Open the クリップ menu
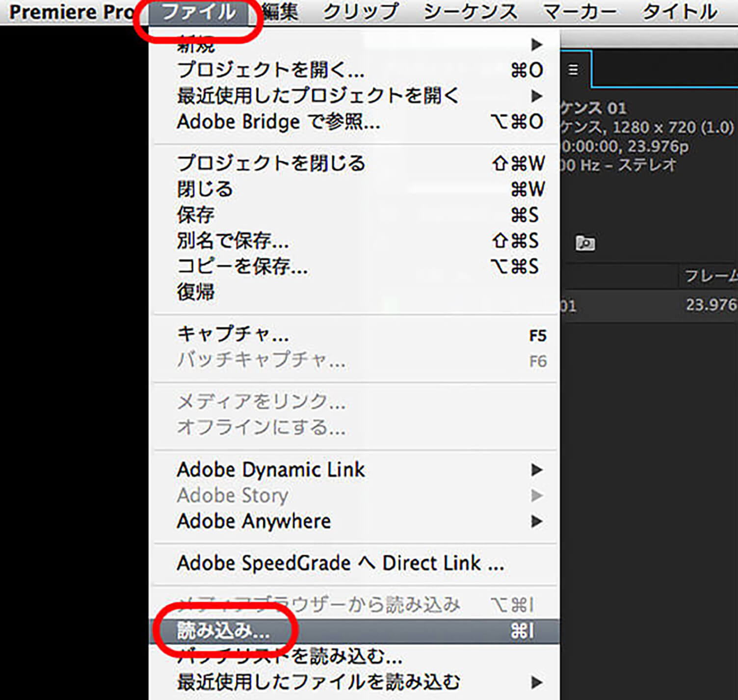The image size is (738, 700). pyautogui.click(x=361, y=12)
